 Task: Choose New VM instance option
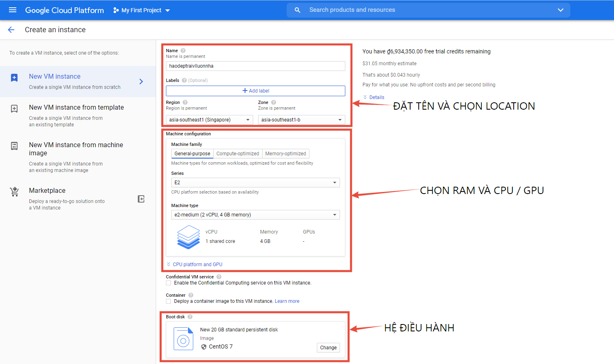coord(78,82)
